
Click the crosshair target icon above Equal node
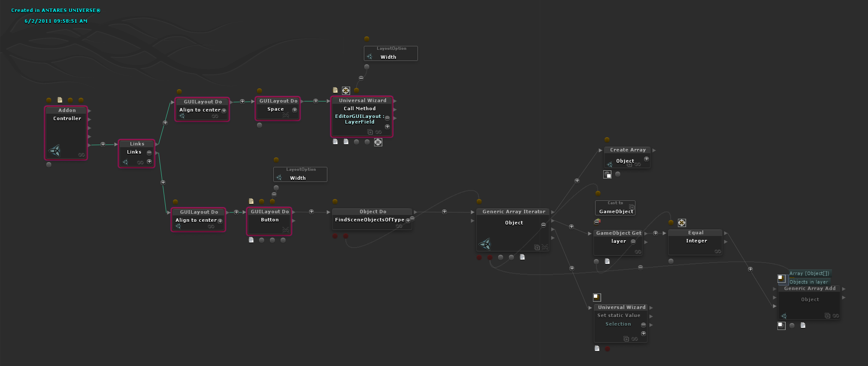tap(682, 223)
